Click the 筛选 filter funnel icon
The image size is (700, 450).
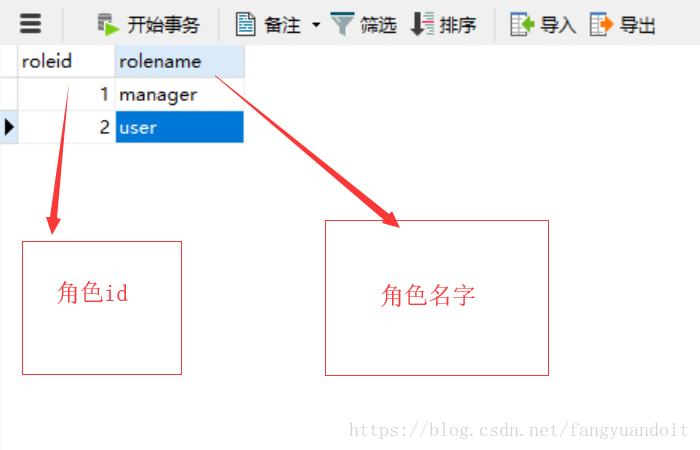pos(342,24)
